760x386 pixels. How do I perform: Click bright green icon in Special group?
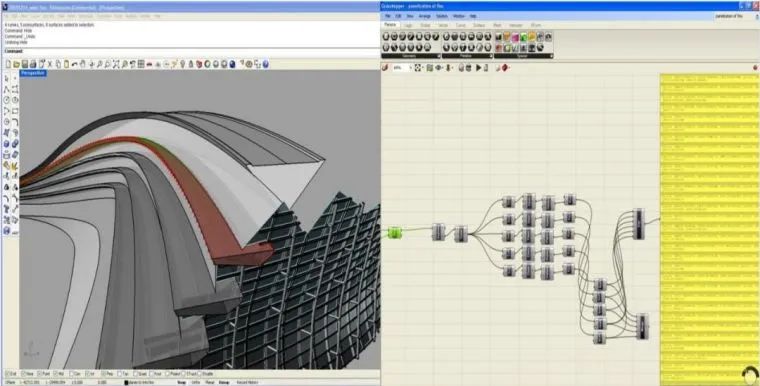523,36
